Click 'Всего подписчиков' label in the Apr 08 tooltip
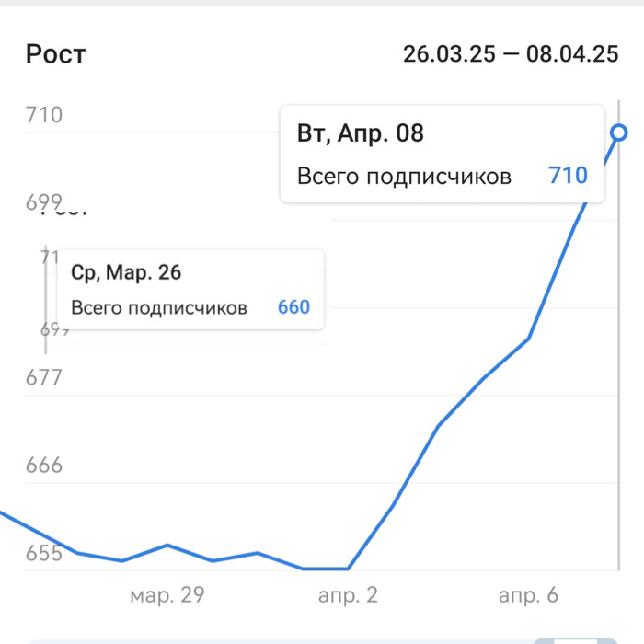The image size is (644, 644). coord(404,176)
